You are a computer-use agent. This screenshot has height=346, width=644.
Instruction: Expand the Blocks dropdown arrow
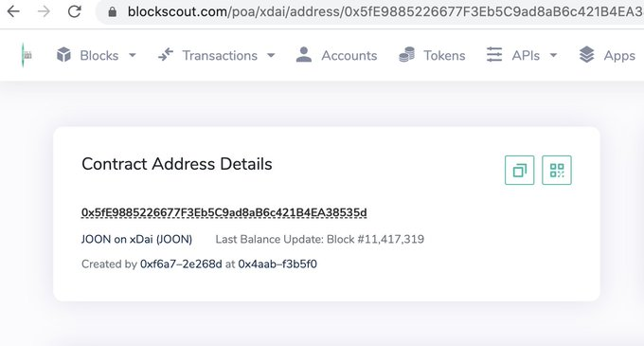(x=133, y=55)
